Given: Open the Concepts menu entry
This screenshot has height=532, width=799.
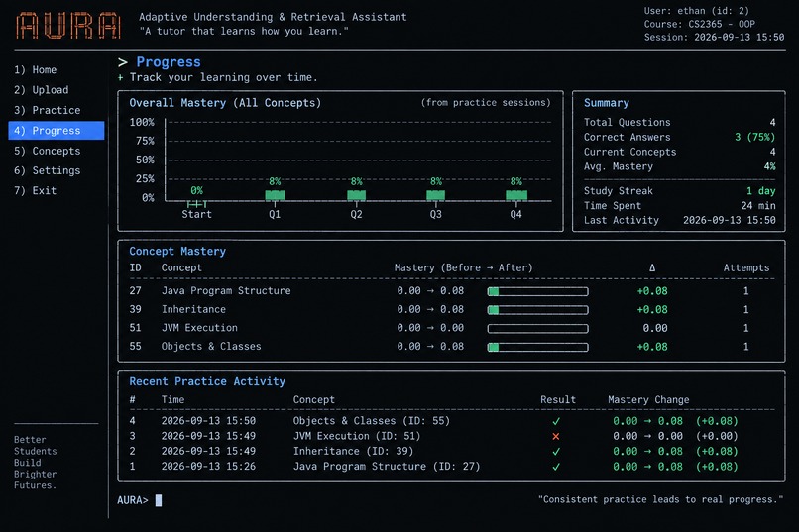Looking at the screenshot, I should point(47,151).
